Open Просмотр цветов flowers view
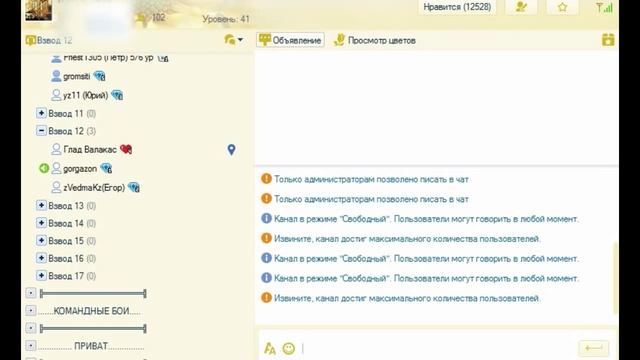Image resolution: width=640 pixels, height=360 pixels. point(375,40)
